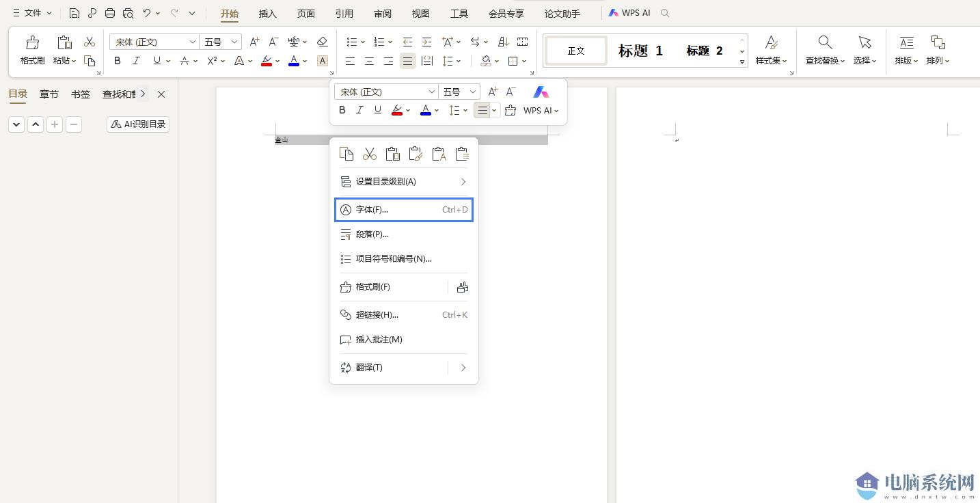The width and height of the screenshot is (980, 503).
Task: Click the ribbon decrease indent icon
Action: [407, 42]
